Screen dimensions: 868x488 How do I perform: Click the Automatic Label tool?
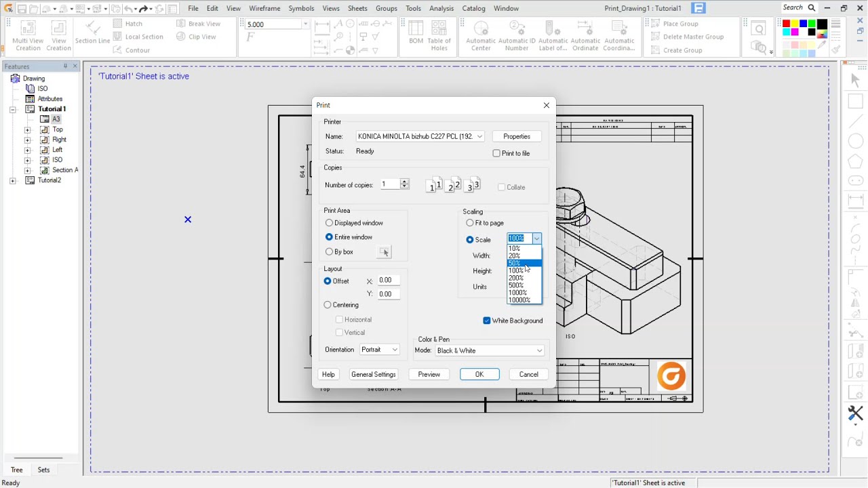pos(553,35)
